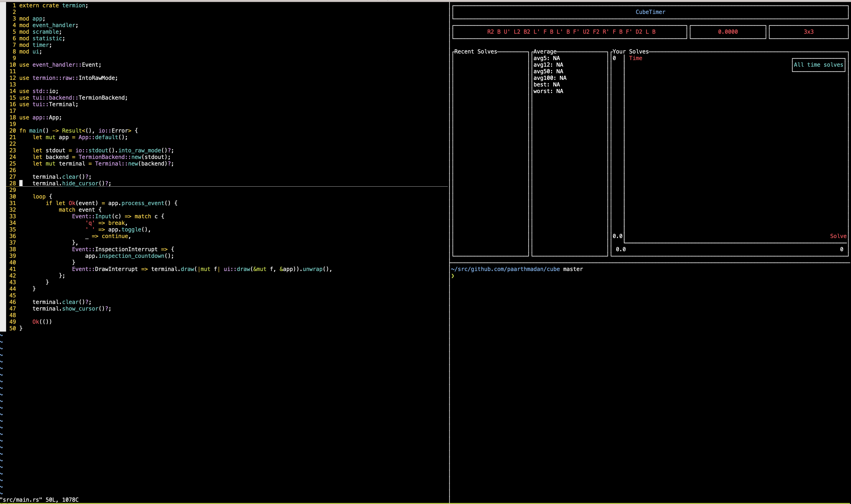Click the All time solves legend

[x=818, y=65]
